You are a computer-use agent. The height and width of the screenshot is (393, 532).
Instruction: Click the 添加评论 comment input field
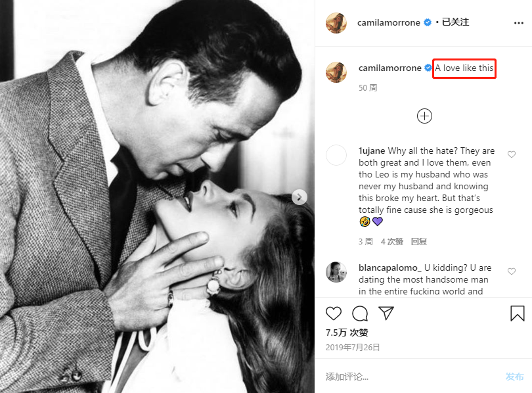(407, 377)
